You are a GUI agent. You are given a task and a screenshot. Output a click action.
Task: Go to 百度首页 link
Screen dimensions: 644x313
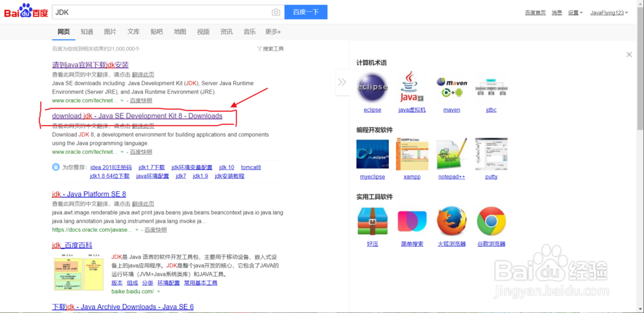[535, 13]
